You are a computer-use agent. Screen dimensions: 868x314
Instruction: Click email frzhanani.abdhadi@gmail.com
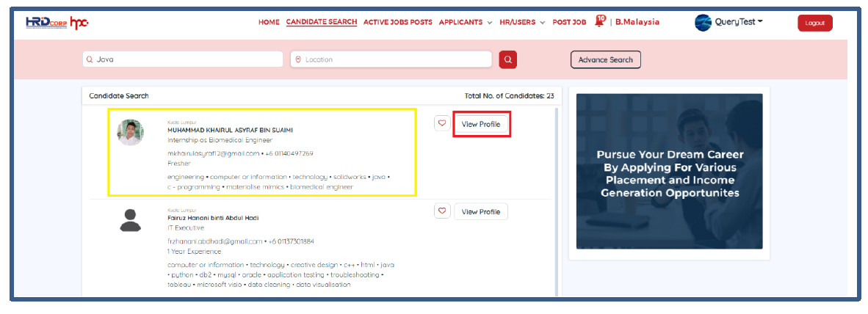coord(214,241)
